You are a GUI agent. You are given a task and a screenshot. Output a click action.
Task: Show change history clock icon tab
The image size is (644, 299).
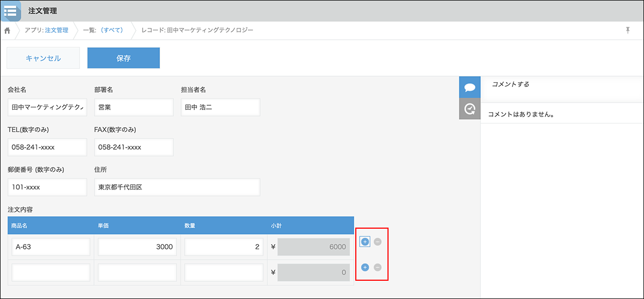tap(470, 109)
